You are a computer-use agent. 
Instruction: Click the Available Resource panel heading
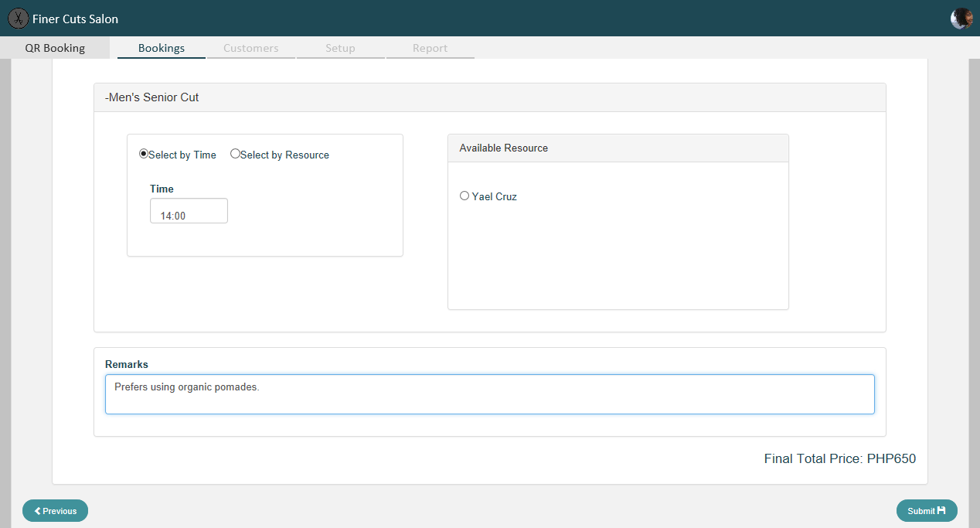pos(618,148)
